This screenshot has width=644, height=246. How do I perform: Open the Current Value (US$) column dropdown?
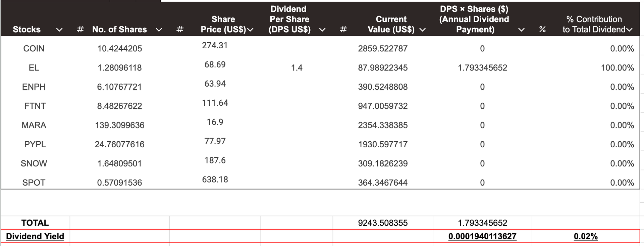point(423,30)
